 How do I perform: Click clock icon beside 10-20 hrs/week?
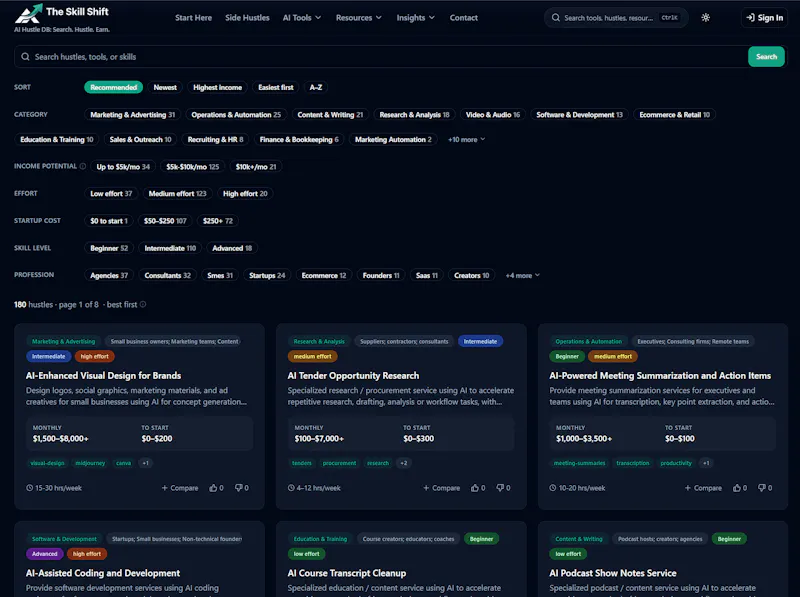point(553,488)
